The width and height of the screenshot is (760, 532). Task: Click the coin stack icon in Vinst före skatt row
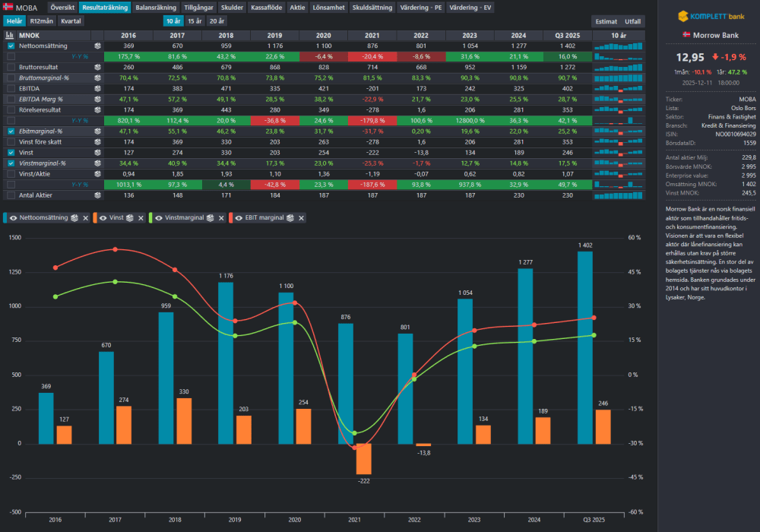[97, 142]
